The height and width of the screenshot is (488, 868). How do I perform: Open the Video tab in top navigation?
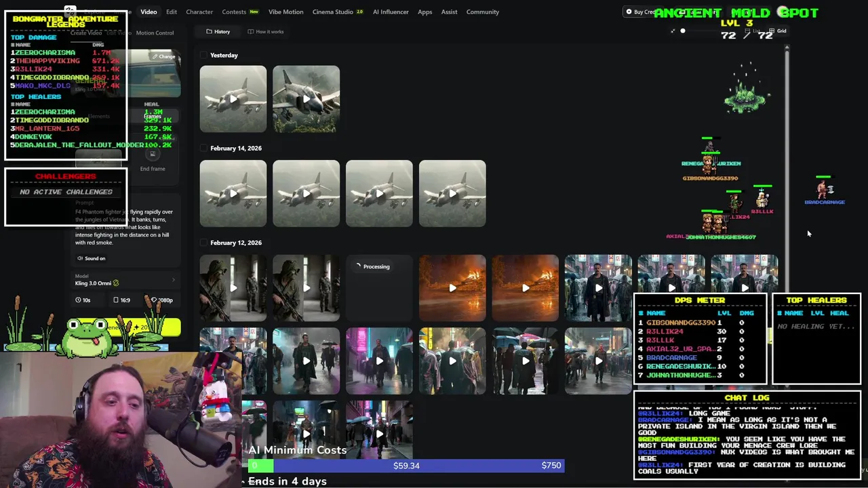(149, 12)
